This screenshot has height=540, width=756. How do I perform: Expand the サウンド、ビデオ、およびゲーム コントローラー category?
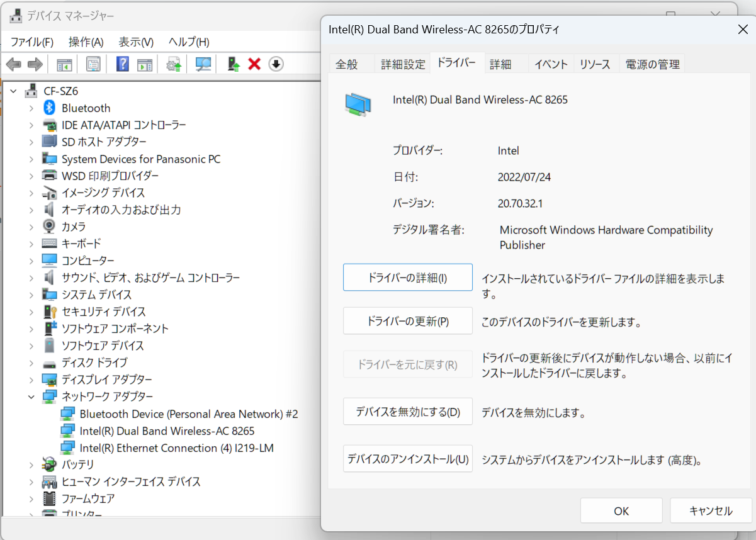coord(31,278)
